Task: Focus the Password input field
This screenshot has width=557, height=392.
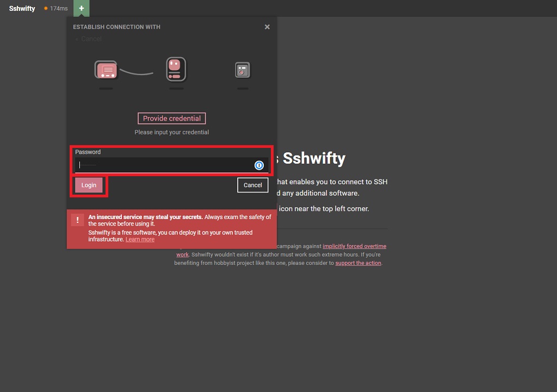Action: point(163,165)
